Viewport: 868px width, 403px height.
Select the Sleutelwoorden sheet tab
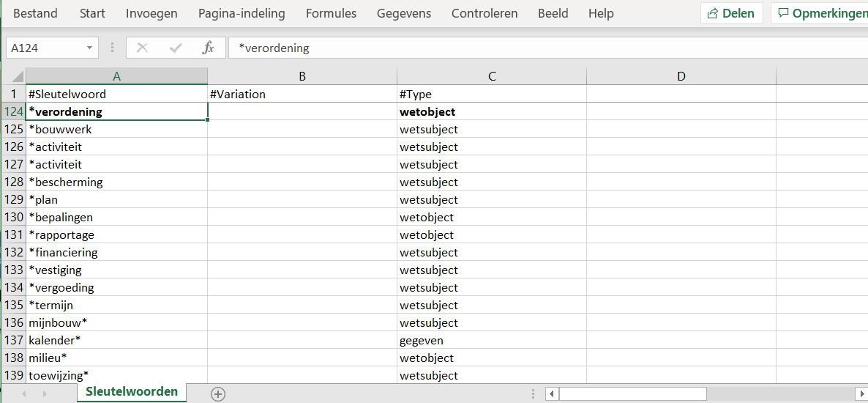coord(132,392)
